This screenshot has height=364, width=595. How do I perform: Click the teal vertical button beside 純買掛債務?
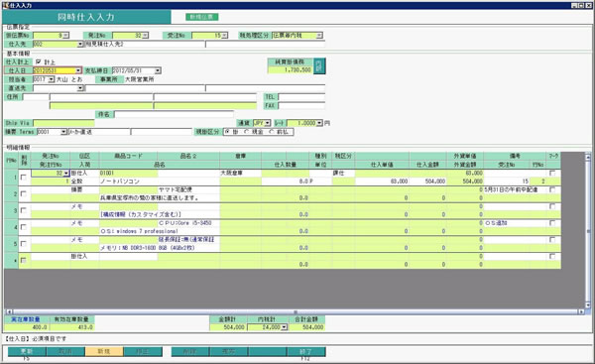[x=319, y=65]
